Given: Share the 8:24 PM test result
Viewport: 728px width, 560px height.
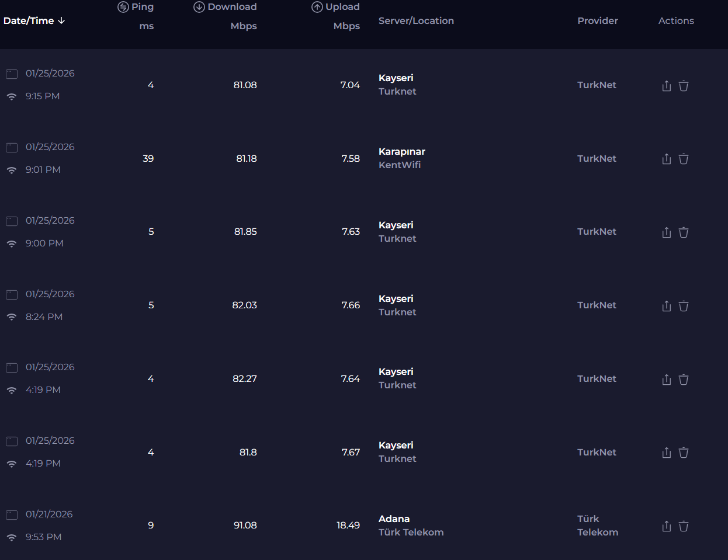Looking at the screenshot, I should tap(667, 306).
